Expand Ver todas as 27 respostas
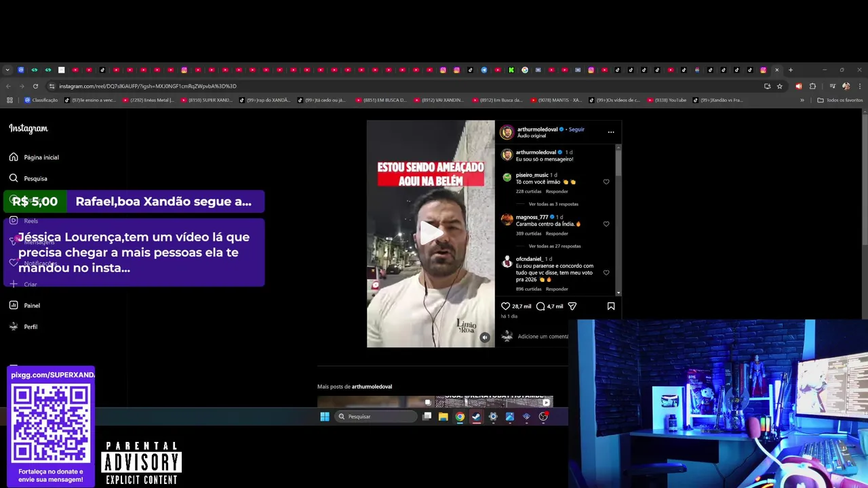868x488 pixels. pos(555,246)
